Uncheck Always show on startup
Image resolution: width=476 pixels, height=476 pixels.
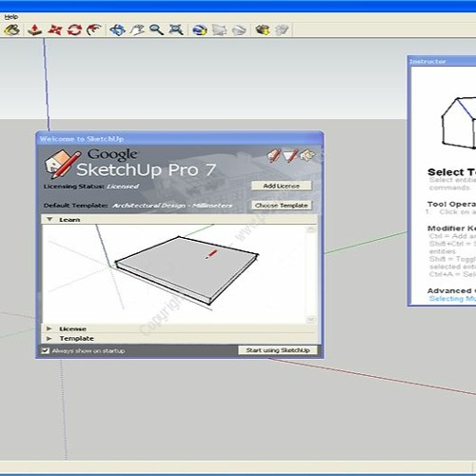coord(46,350)
